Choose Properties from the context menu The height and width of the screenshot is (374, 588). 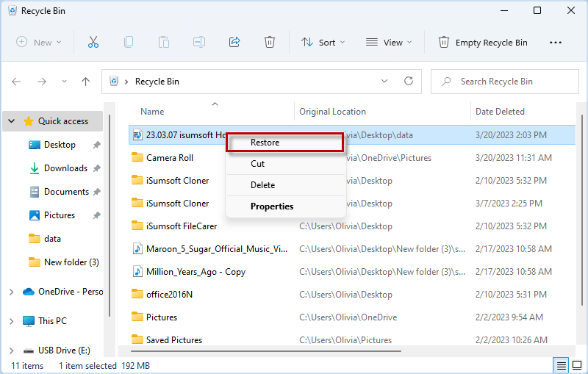point(285,206)
